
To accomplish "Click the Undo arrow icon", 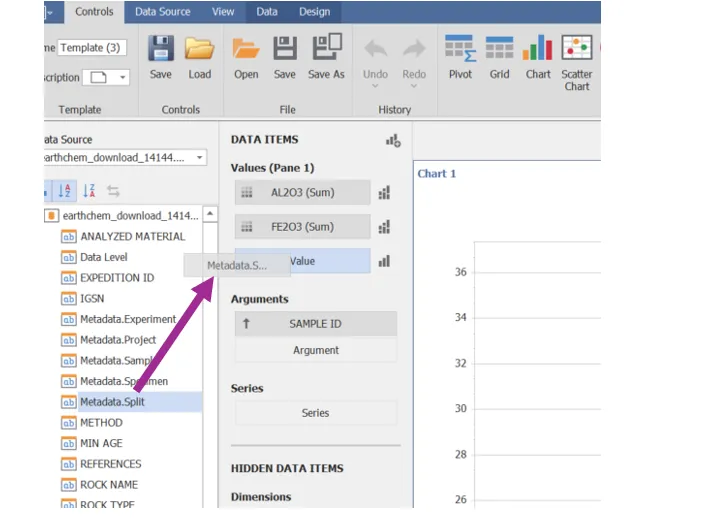I will click(x=376, y=49).
